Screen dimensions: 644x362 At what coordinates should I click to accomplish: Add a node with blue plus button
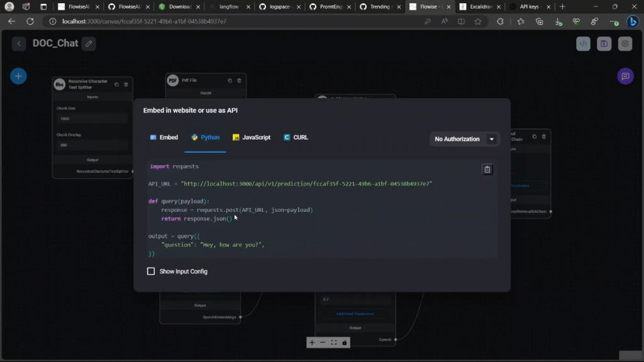pyautogui.click(x=18, y=76)
